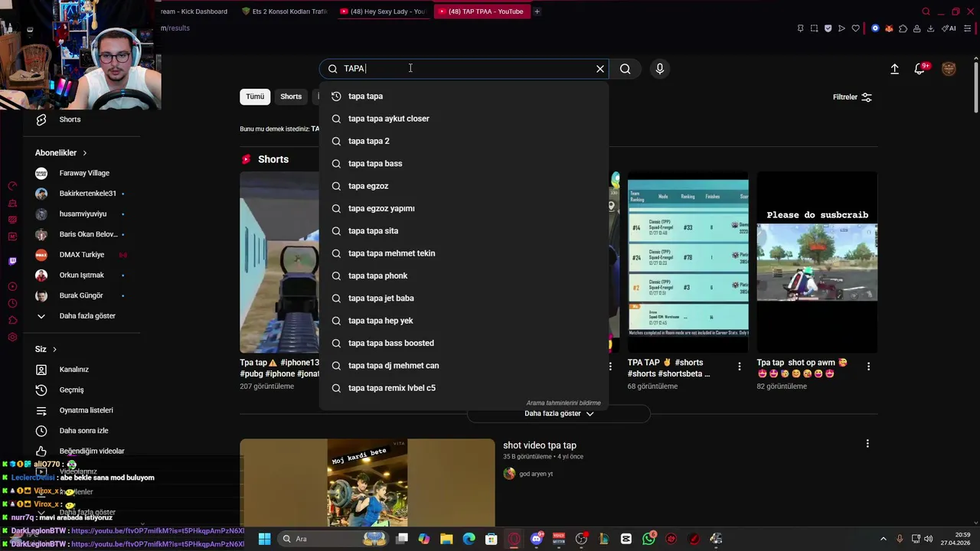Choose suggestion 'tapa tapa hep yek'
The height and width of the screenshot is (551, 980).
coord(464,321)
